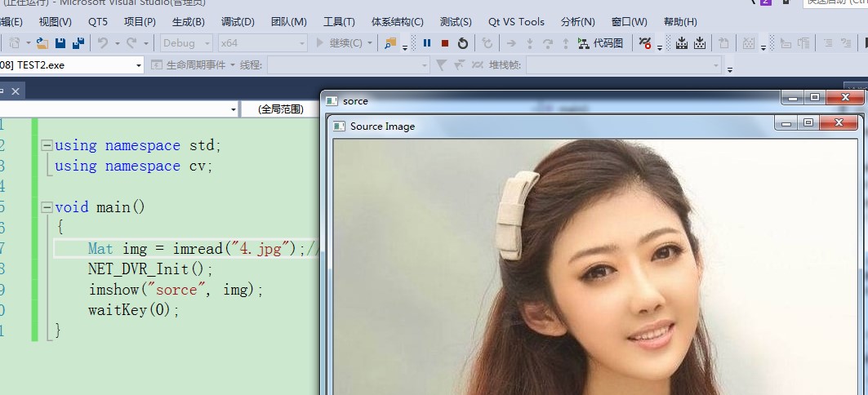Open the x64 platform dropdown
868x395 pixels.
coord(262,43)
